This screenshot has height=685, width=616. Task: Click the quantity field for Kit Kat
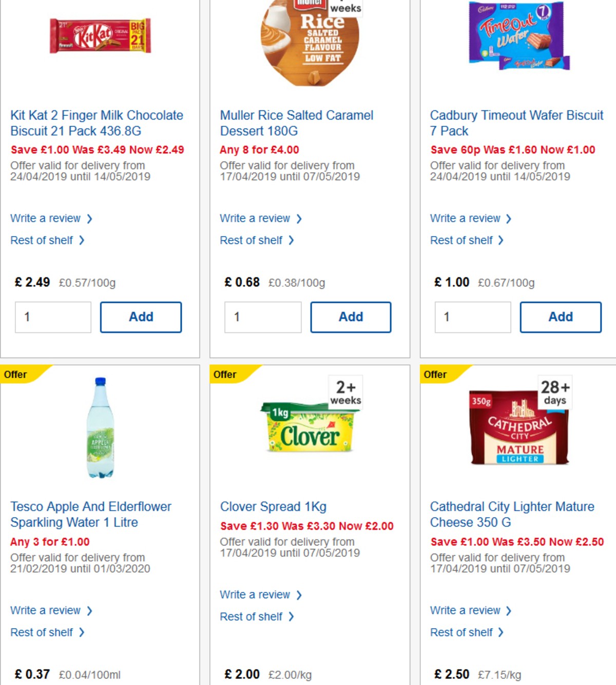(x=52, y=317)
